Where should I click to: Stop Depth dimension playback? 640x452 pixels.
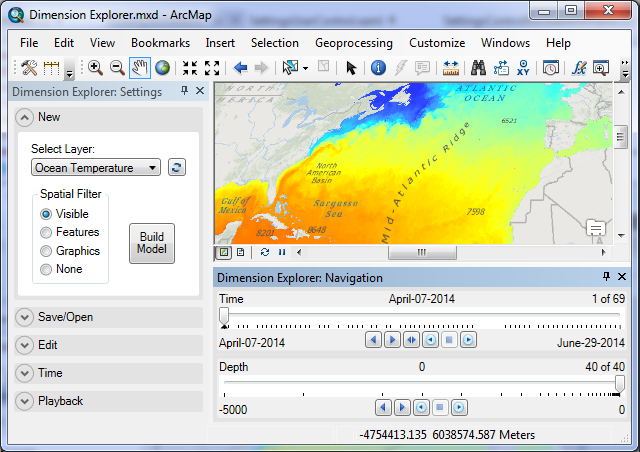pos(440,407)
